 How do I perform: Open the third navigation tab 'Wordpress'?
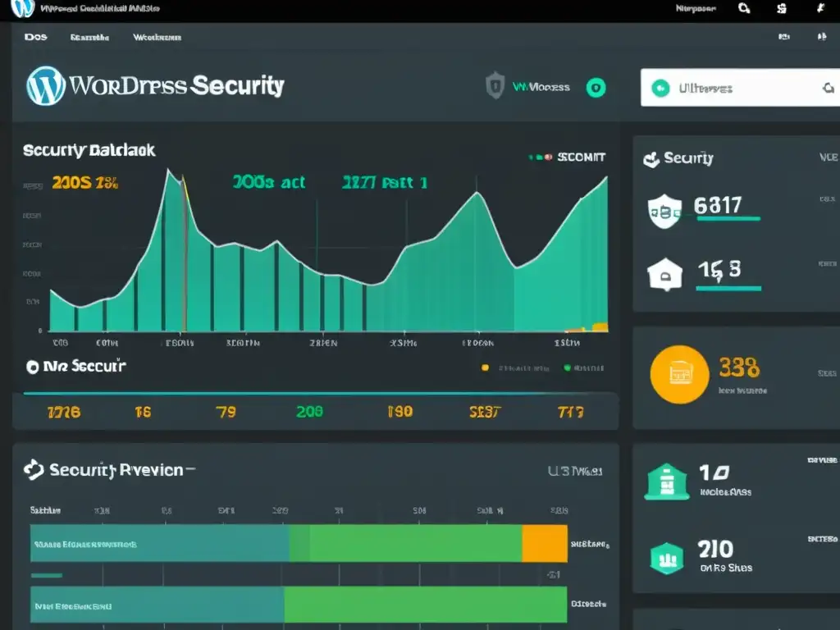tap(157, 37)
